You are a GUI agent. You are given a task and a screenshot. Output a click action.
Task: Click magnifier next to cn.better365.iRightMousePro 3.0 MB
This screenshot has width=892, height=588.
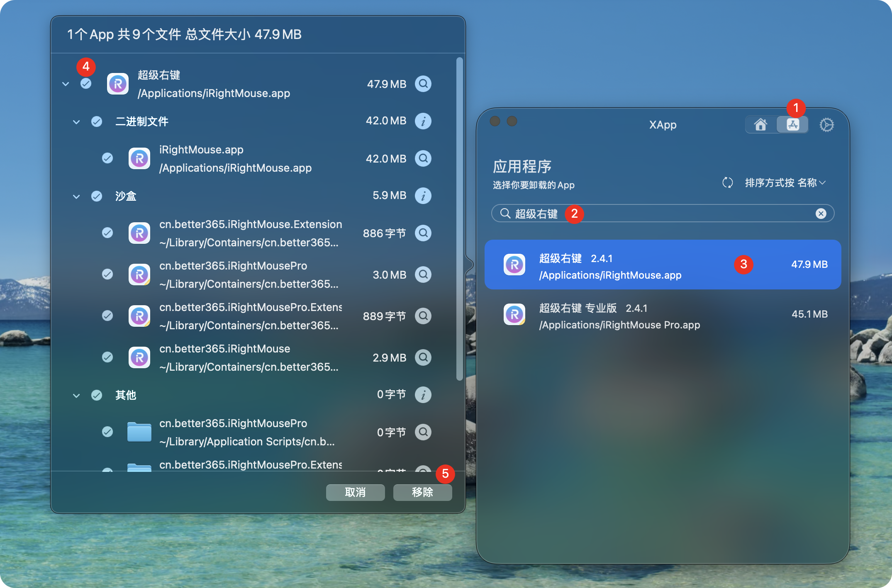(423, 275)
